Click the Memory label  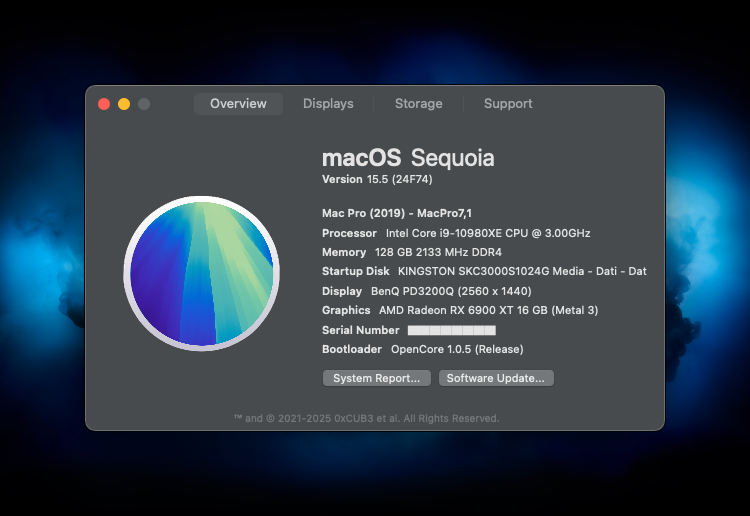coord(344,253)
